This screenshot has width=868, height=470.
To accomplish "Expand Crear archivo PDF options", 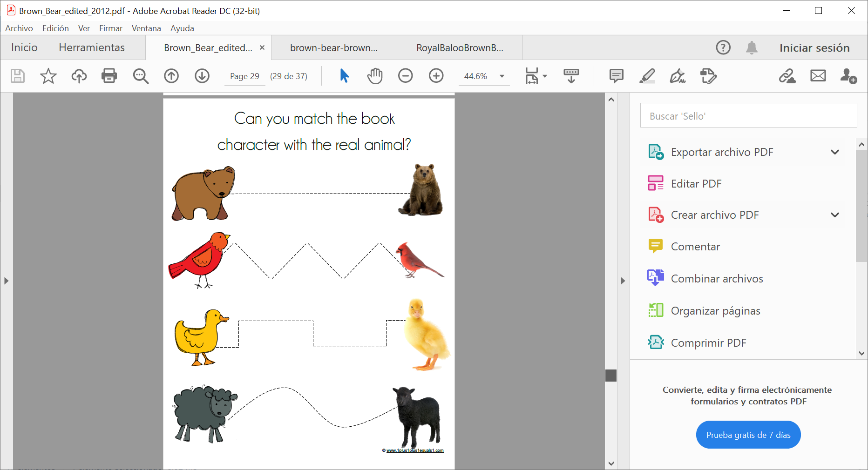I will point(834,215).
